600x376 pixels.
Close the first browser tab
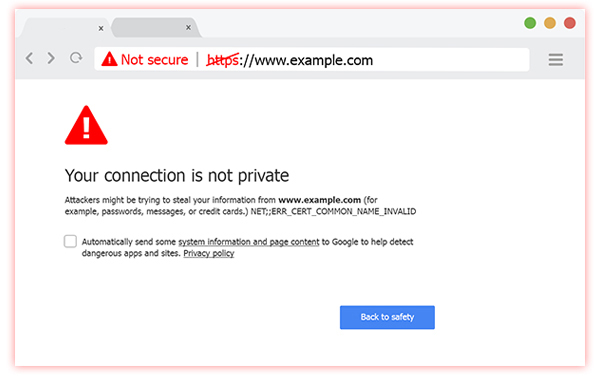pos(101,28)
